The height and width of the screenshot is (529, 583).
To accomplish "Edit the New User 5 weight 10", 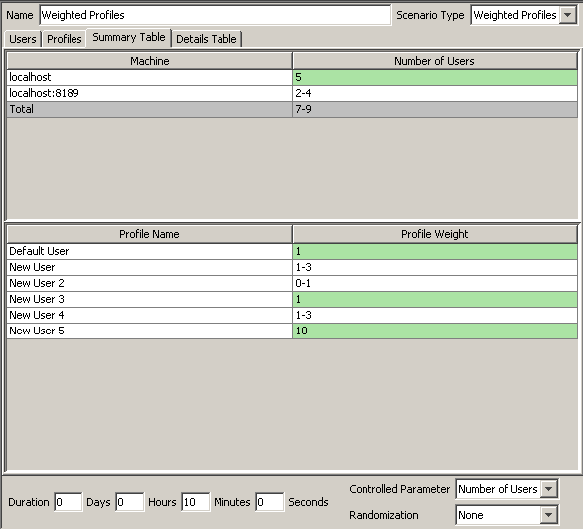I will tap(435, 331).
